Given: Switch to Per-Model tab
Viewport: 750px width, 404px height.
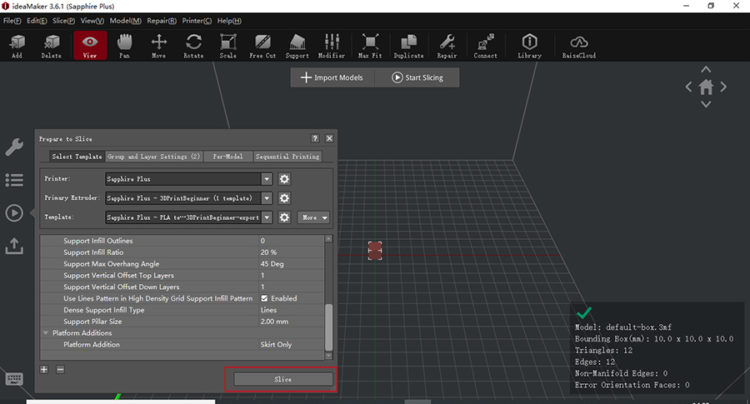Looking at the screenshot, I should (228, 156).
